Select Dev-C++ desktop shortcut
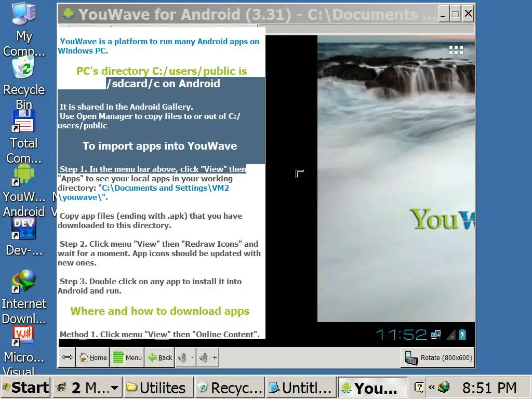Screen dimensions: 532x399 coord(24,237)
